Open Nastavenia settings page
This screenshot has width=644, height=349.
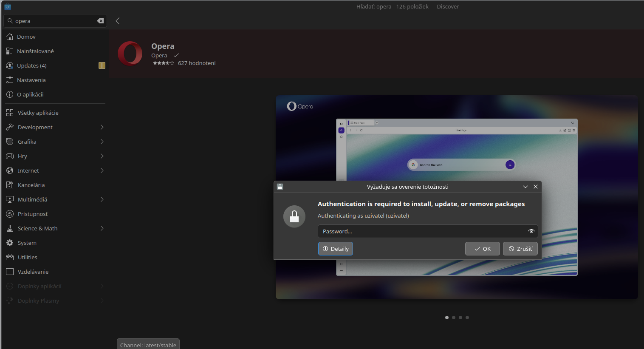(31, 80)
